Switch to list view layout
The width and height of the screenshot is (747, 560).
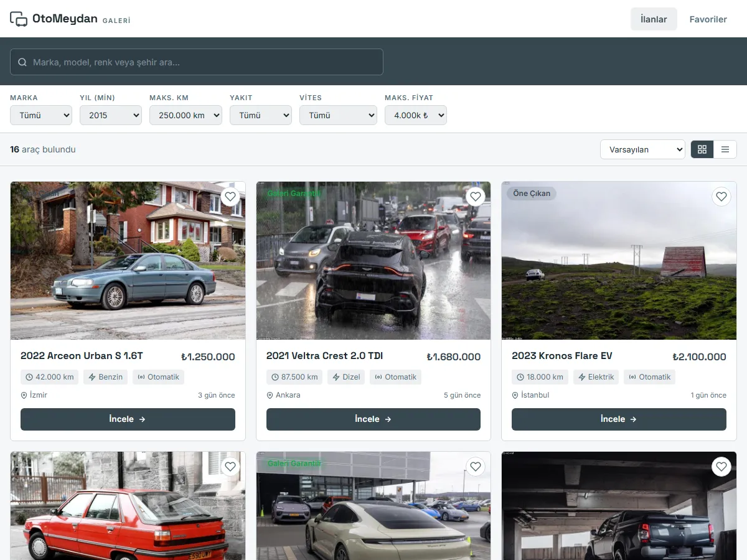point(725,149)
